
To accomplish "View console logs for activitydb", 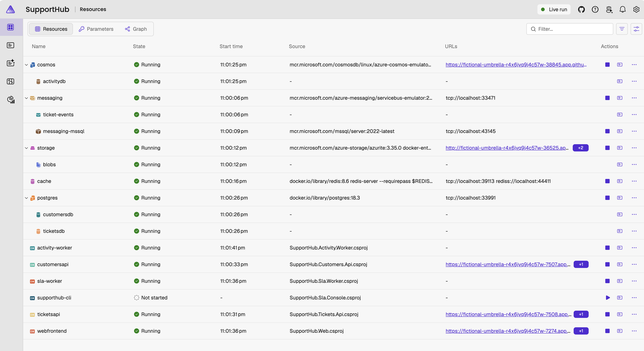I will [x=620, y=81].
